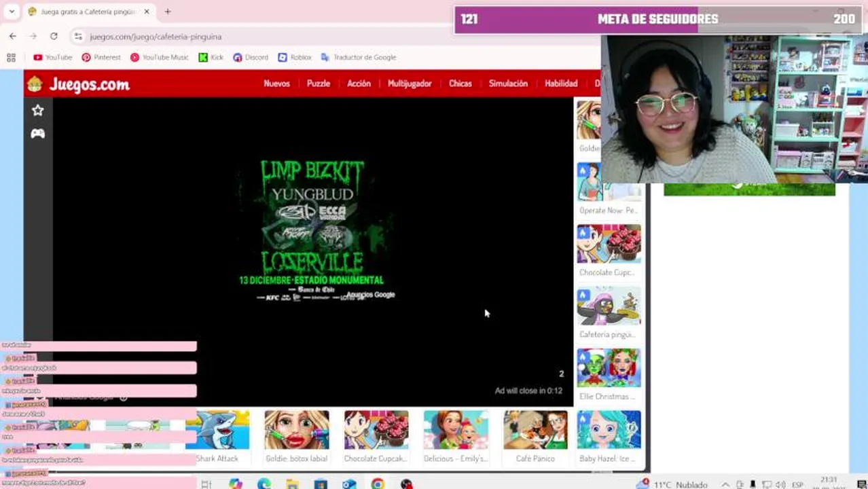868x489 pixels.
Task: Open Google Chrome from the taskbar
Action: tap(378, 484)
